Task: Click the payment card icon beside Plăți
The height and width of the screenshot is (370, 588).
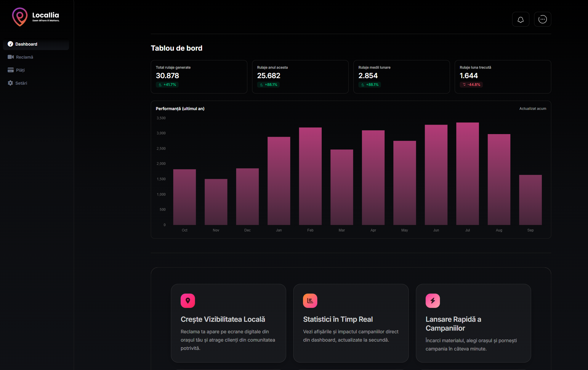Action: click(11, 70)
